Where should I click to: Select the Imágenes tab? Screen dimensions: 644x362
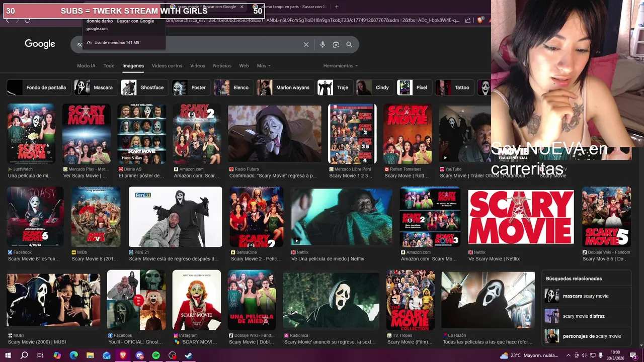133,66
